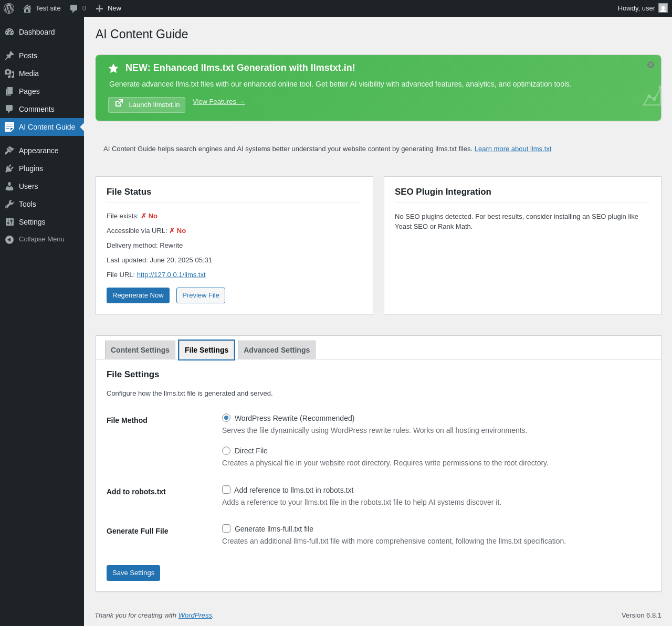Click Launch llmstxt.in button text
672x626 pixels.
(x=154, y=105)
